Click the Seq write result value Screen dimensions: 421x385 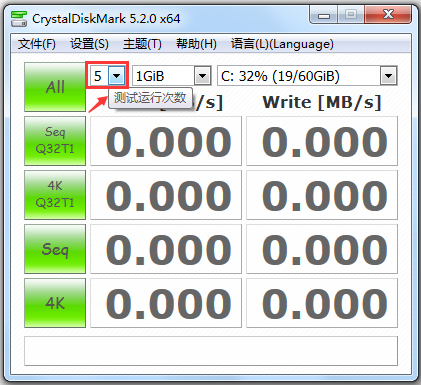[322, 249]
